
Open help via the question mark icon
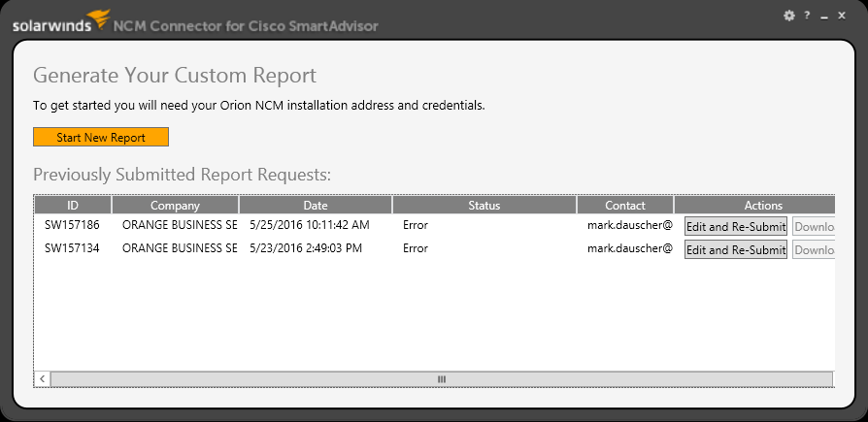click(x=807, y=16)
